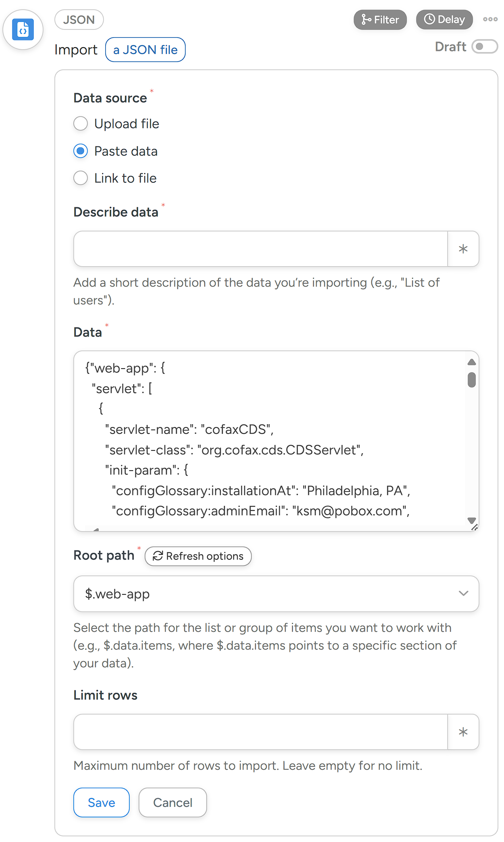Choose the Link to file option
This screenshot has height=842, width=504.
pyautogui.click(x=81, y=178)
